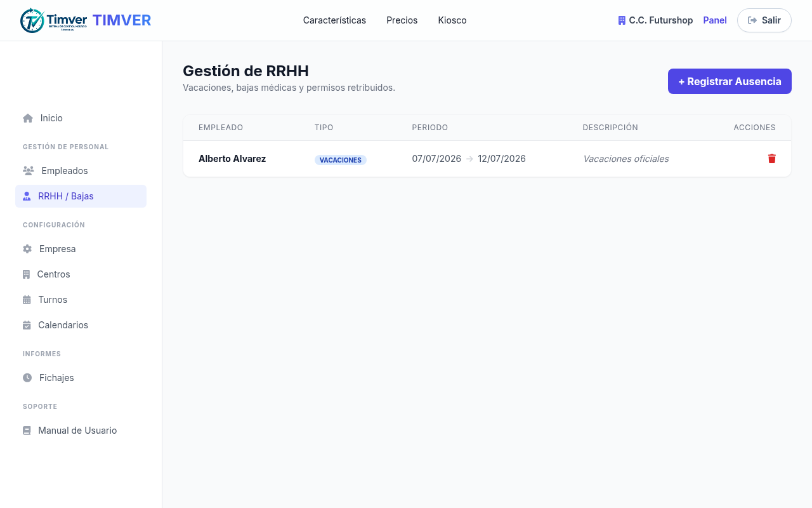Screen dimensions: 812x508
Task: Click + Registrar Ausencia button
Action: point(730,81)
